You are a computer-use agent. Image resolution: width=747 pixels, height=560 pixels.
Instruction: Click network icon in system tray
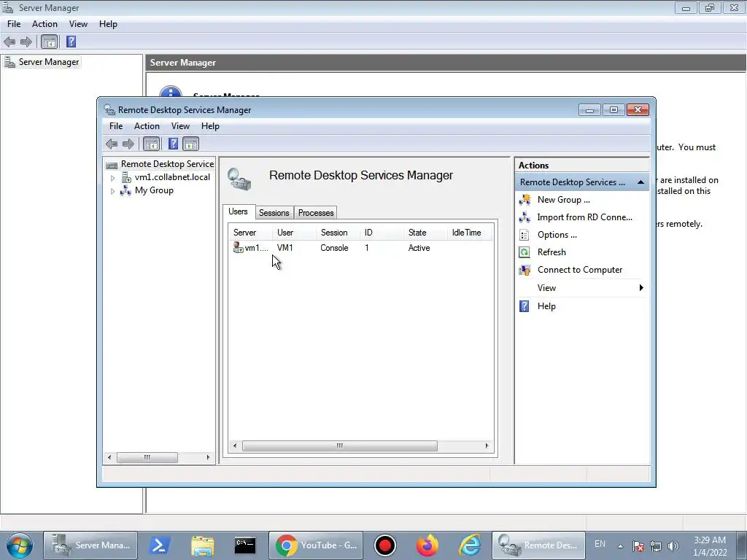point(656,546)
